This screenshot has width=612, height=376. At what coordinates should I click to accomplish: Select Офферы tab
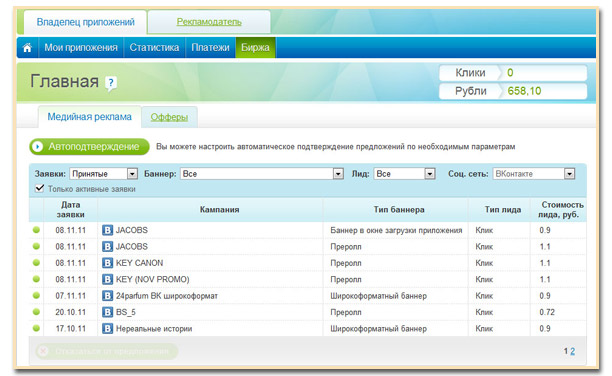coord(169,117)
